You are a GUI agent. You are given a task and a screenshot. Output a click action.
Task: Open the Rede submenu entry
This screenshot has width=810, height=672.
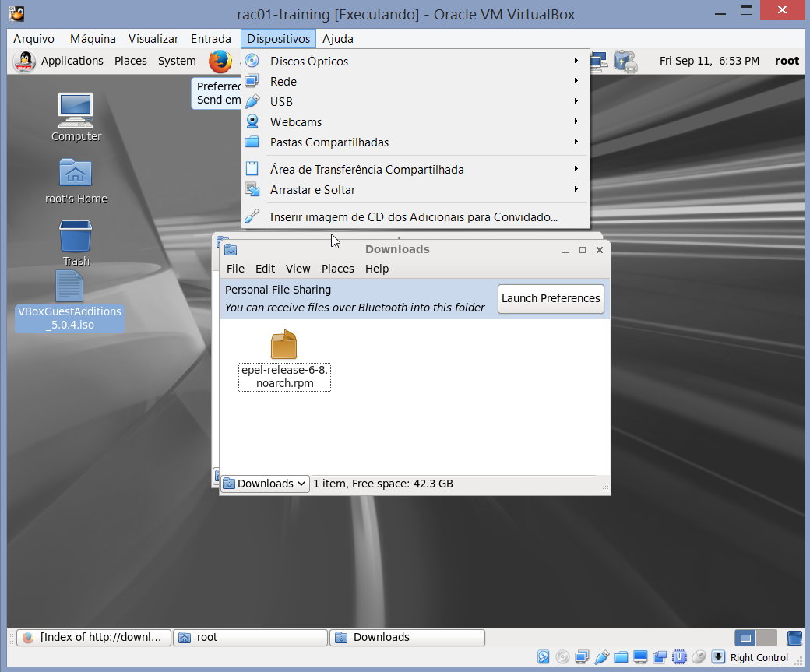click(415, 82)
